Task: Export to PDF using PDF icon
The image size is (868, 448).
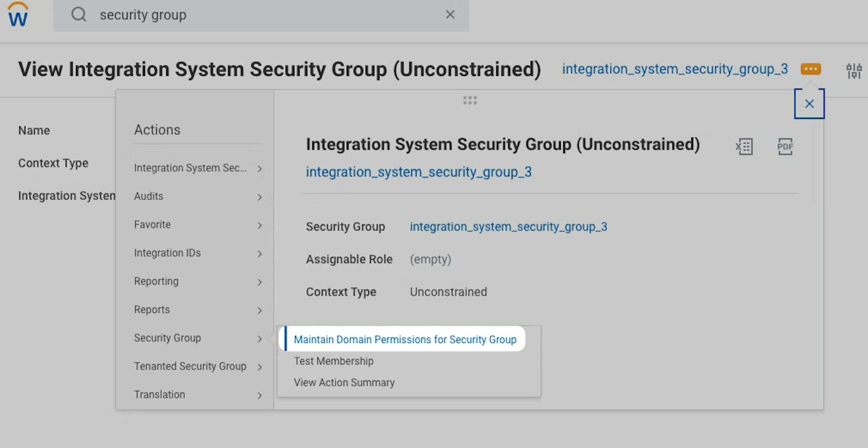Action: coord(785,147)
